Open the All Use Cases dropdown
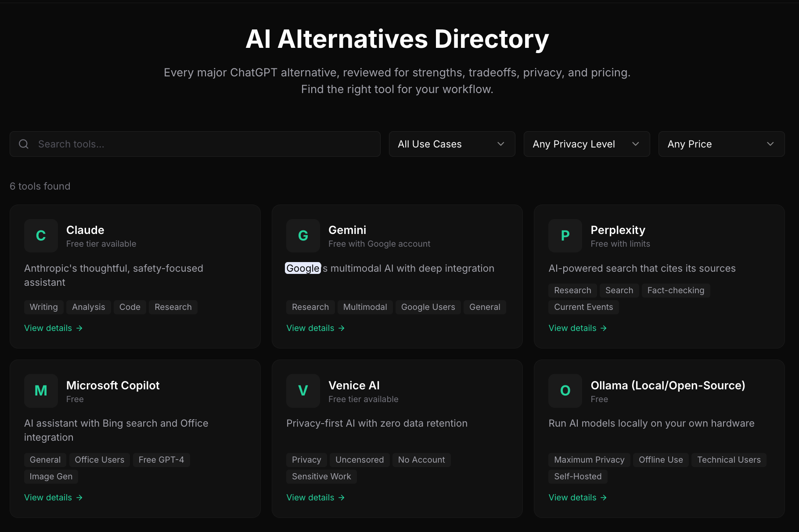The image size is (799, 532). (452, 144)
